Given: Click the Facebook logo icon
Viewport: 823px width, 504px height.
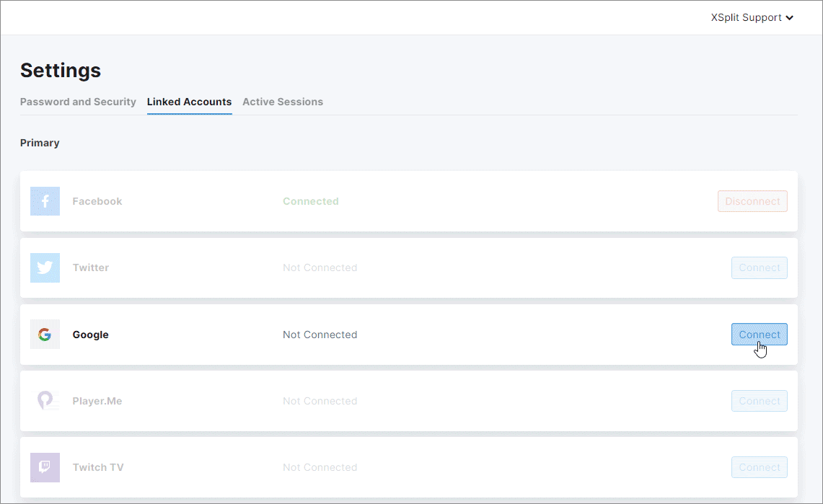Looking at the screenshot, I should [x=45, y=201].
